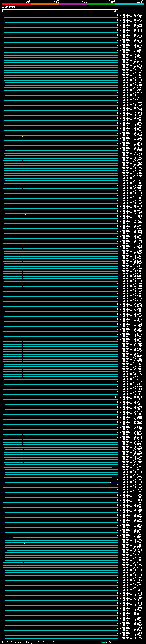Open the UniRef100_B9HGI9 hit
Image resolution: width=146 pixels, height=644 pixels.
pos(131,32)
